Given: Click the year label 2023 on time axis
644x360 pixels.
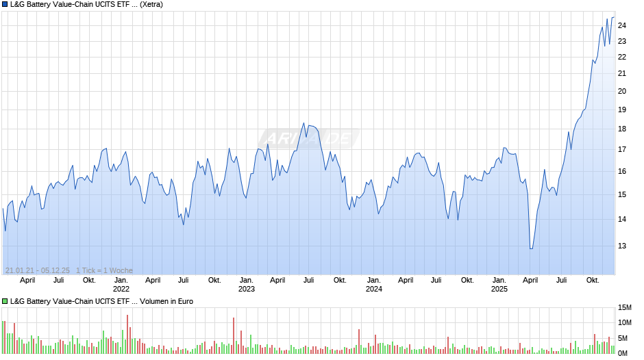Looking at the screenshot, I should coord(247,289).
